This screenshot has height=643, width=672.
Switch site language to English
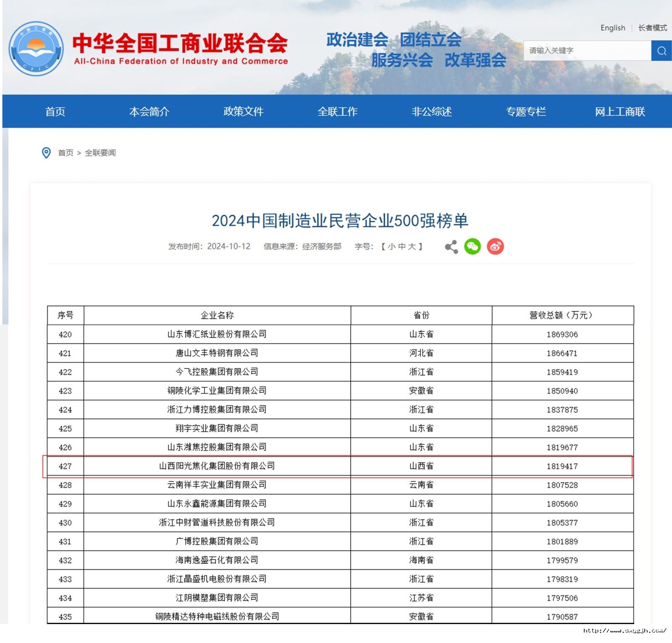click(x=612, y=28)
